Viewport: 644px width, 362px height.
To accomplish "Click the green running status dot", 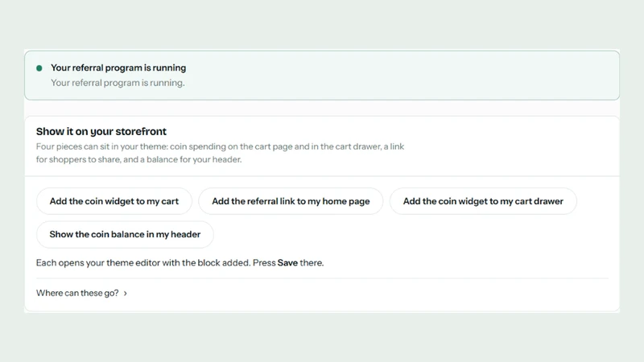I will click(39, 68).
